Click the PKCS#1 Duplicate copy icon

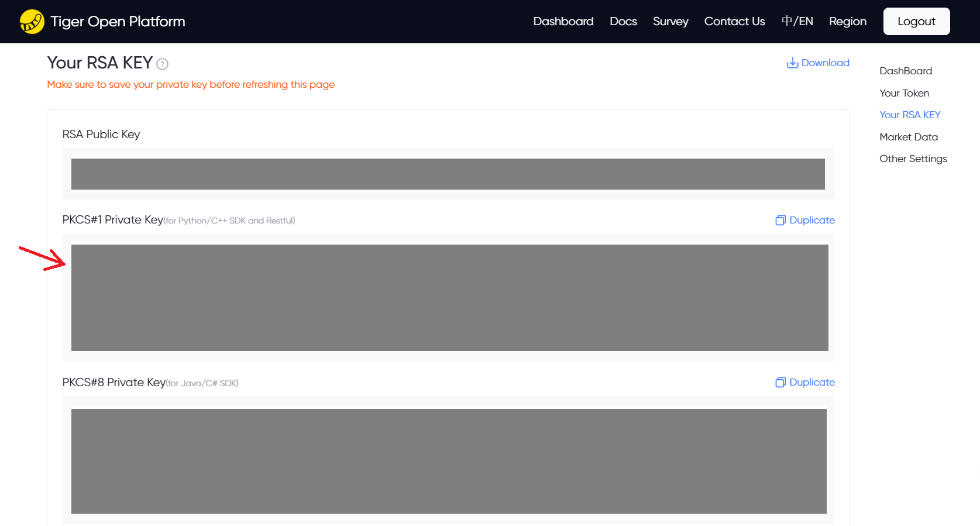780,220
